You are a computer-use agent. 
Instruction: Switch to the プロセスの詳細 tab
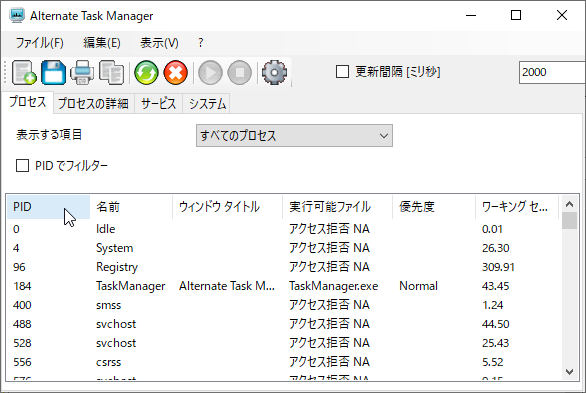point(93,103)
